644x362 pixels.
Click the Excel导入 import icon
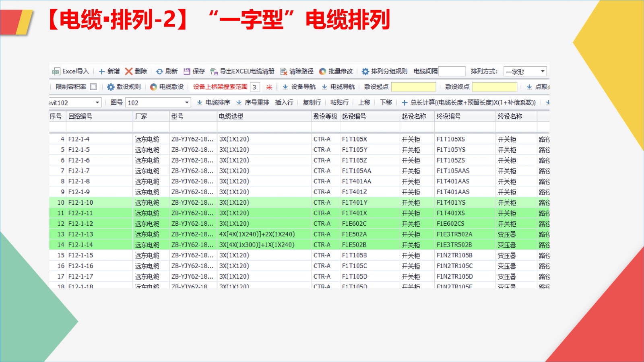[56, 72]
